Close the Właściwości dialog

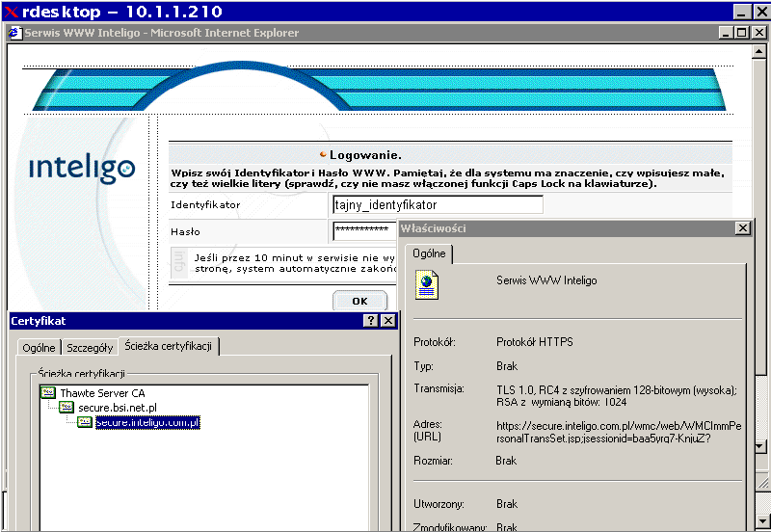coord(742,228)
